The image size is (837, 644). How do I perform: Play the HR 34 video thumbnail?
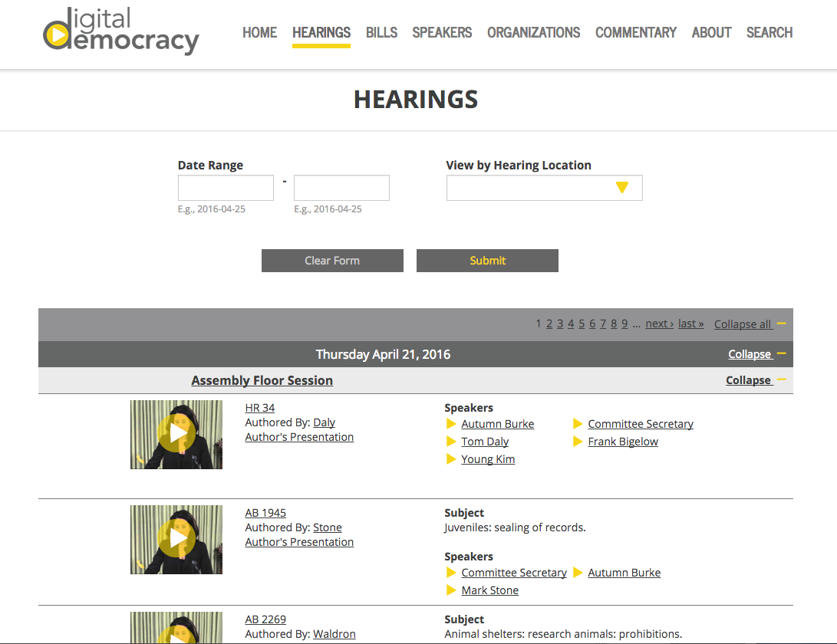point(176,434)
